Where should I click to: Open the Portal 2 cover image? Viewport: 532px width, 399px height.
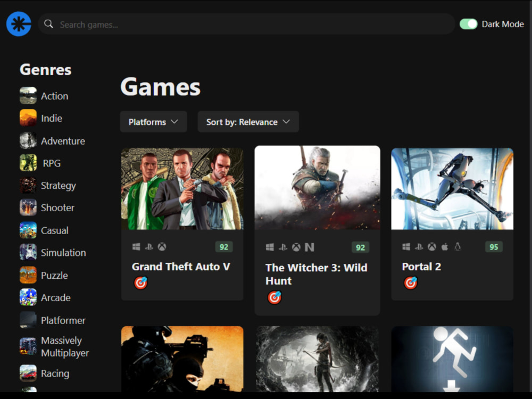click(452, 189)
